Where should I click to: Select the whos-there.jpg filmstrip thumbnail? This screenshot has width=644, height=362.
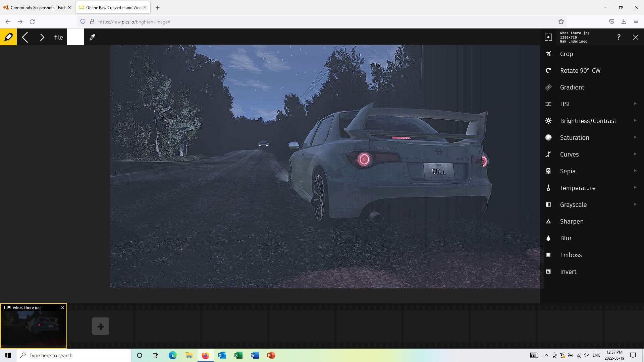34,328
